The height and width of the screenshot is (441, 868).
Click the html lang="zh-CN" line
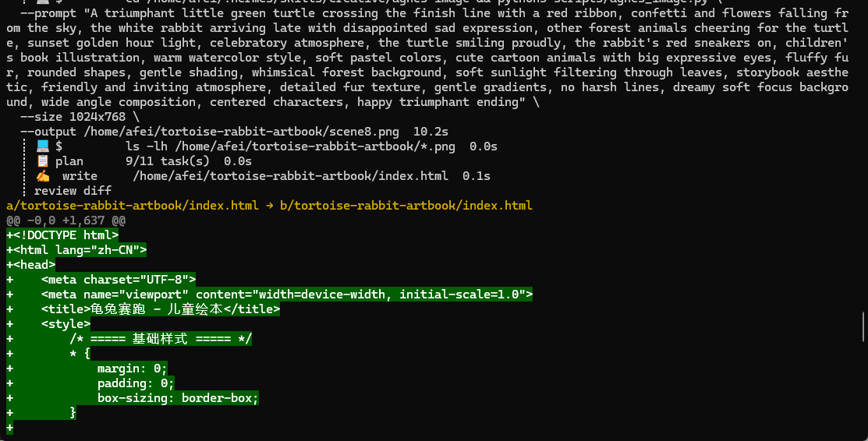click(x=76, y=250)
